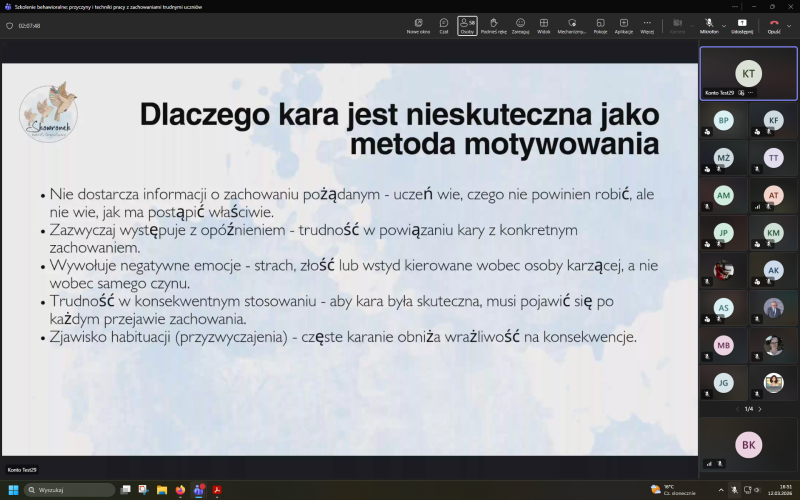Click the Windows search box Wyszukaj
The height and width of the screenshot is (500, 800).
[x=68, y=490]
